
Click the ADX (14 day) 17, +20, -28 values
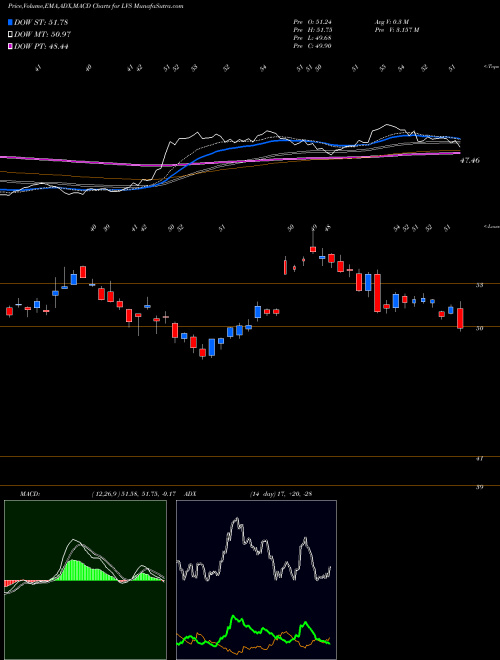281,493
